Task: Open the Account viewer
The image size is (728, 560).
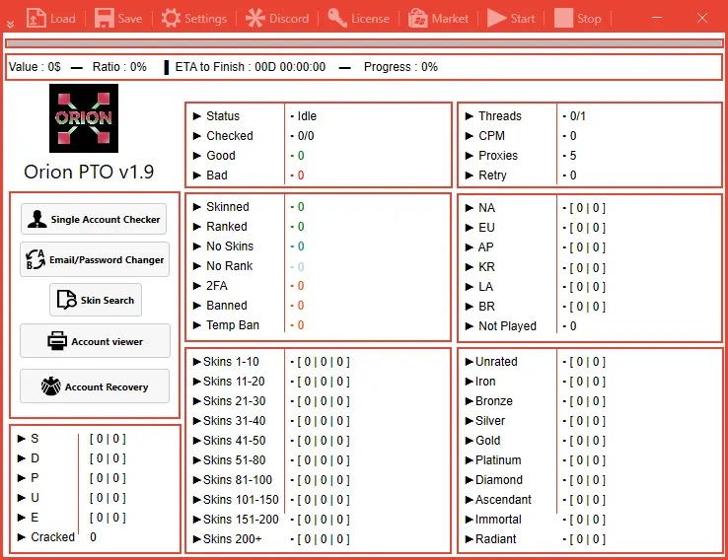Action: (95, 341)
